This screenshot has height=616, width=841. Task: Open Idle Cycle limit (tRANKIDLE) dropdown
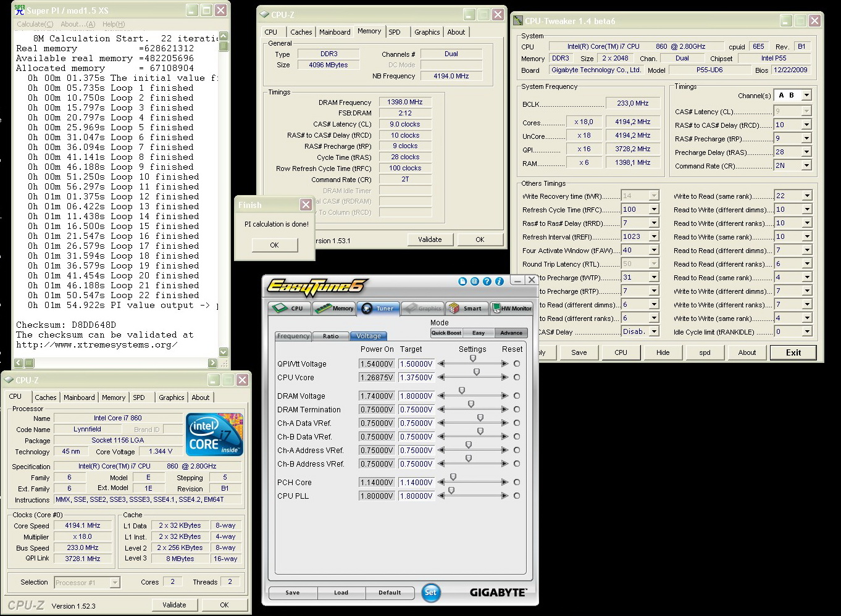(x=806, y=332)
